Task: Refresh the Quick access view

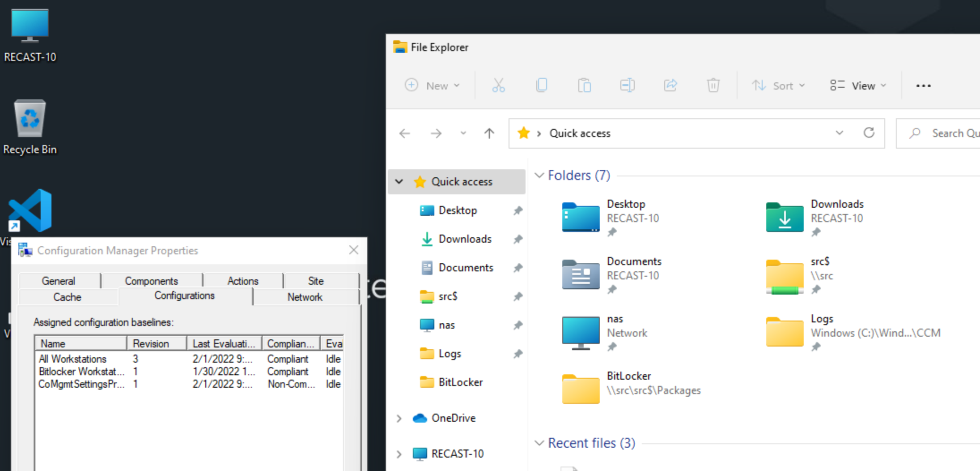Action: (x=869, y=133)
